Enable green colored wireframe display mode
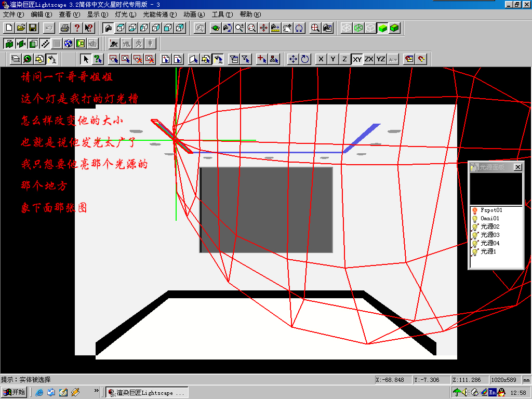Screen dimensions: 532x399 coord(358,28)
